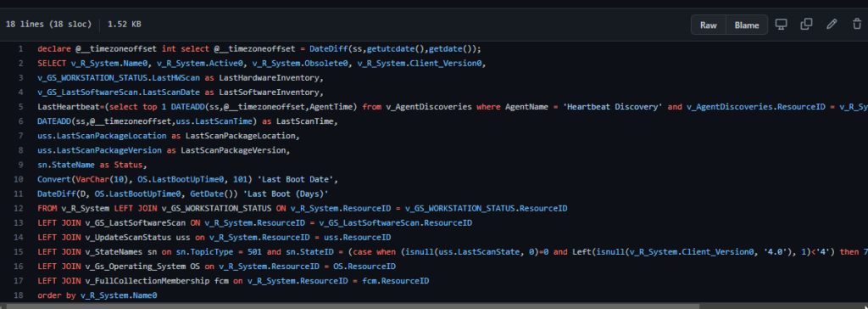Open file in GitHub Desktop icon
The width and height of the screenshot is (868, 309).
coord(781,25)
